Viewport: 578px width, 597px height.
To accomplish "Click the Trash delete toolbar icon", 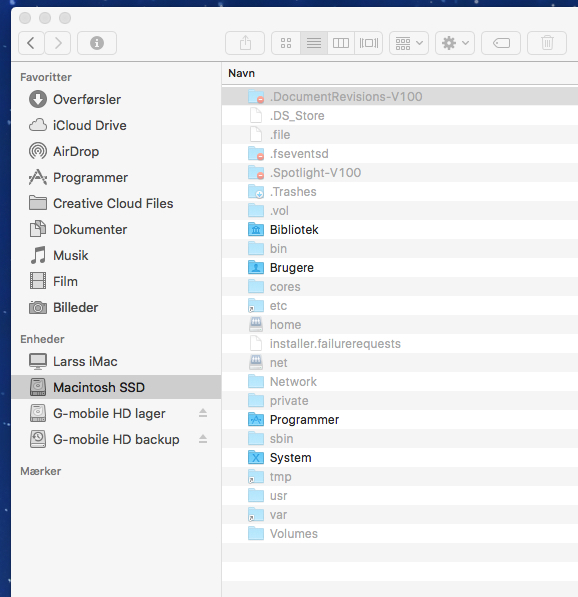I will (x=547, y=43).
